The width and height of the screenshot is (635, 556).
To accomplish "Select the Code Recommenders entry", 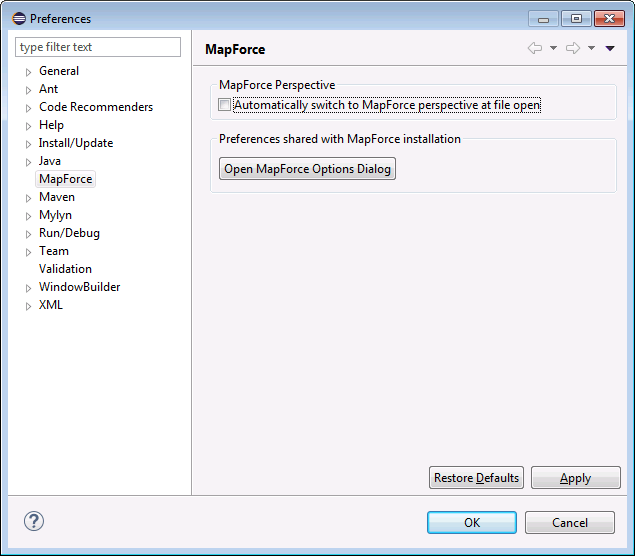I will click(96, 107).
